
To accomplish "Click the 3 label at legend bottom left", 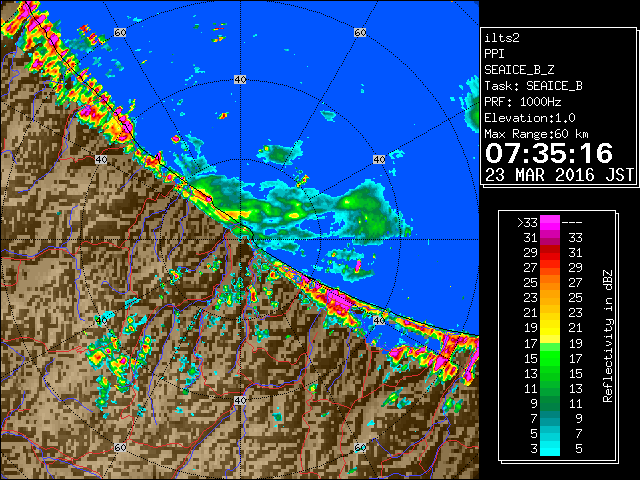I will tap(534, 449).
